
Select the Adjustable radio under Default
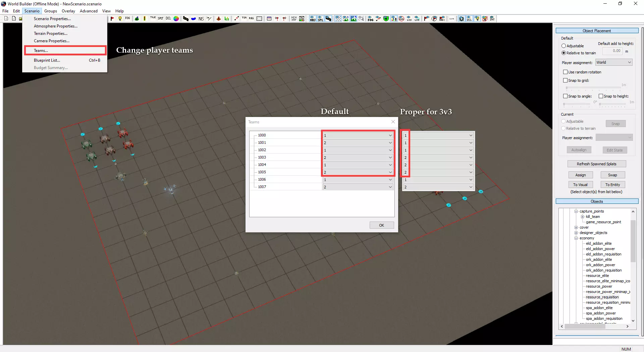[563, 46]
